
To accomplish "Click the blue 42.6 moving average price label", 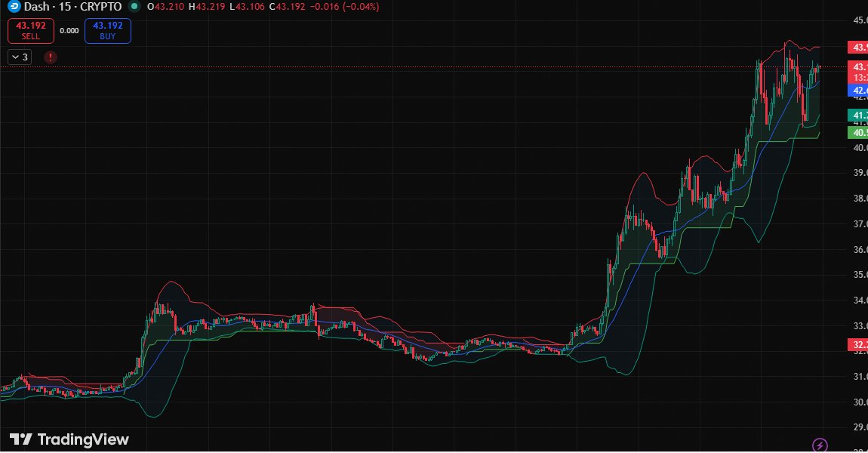I will (858, 90).
